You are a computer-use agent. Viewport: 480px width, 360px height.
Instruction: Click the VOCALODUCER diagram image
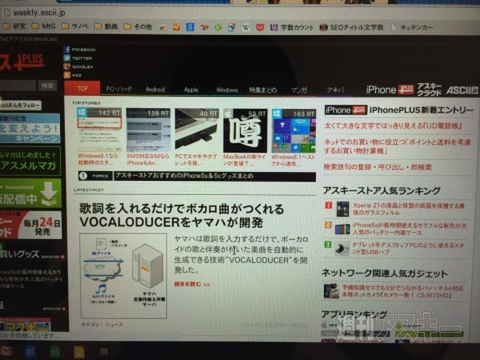[x=123, y=276]
